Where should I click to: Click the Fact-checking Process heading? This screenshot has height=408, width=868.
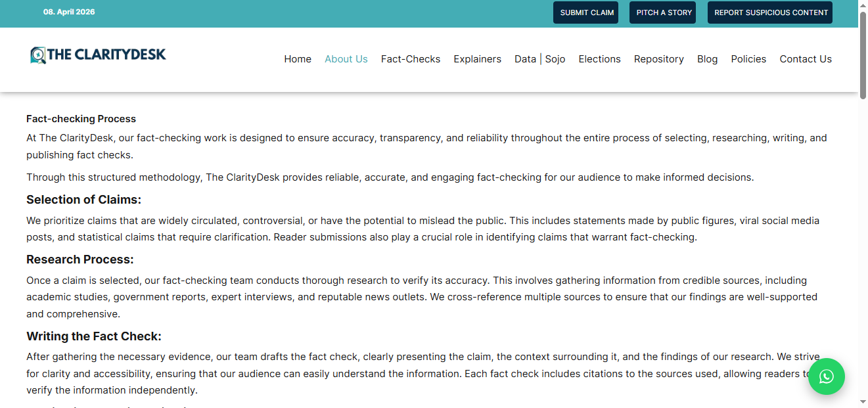tap(81, 119)
